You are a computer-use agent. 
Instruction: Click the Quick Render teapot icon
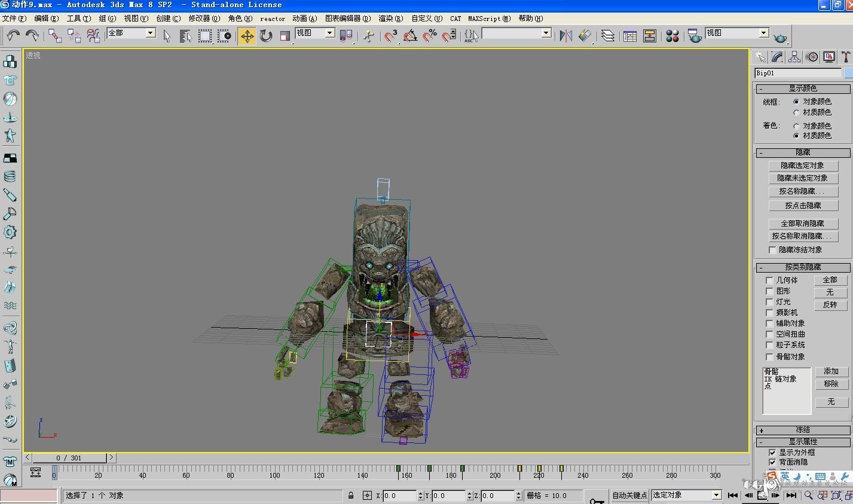(x=780, y=37)
